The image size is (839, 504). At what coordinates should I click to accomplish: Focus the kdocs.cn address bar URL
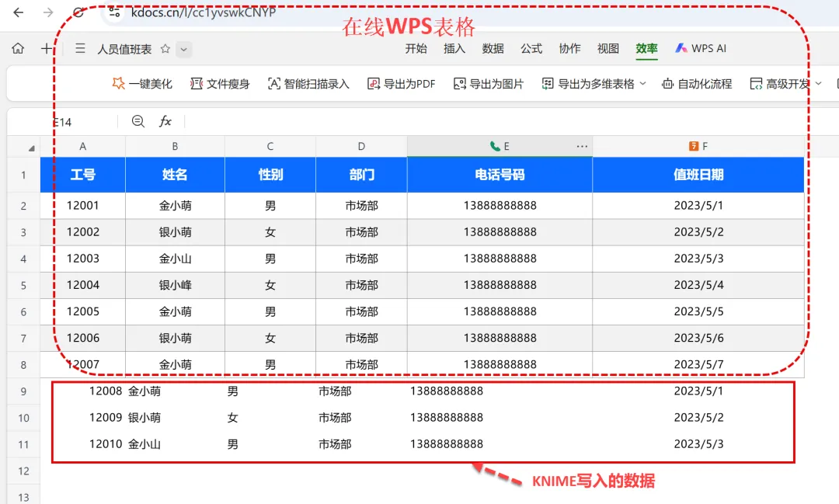coord(204,12)
